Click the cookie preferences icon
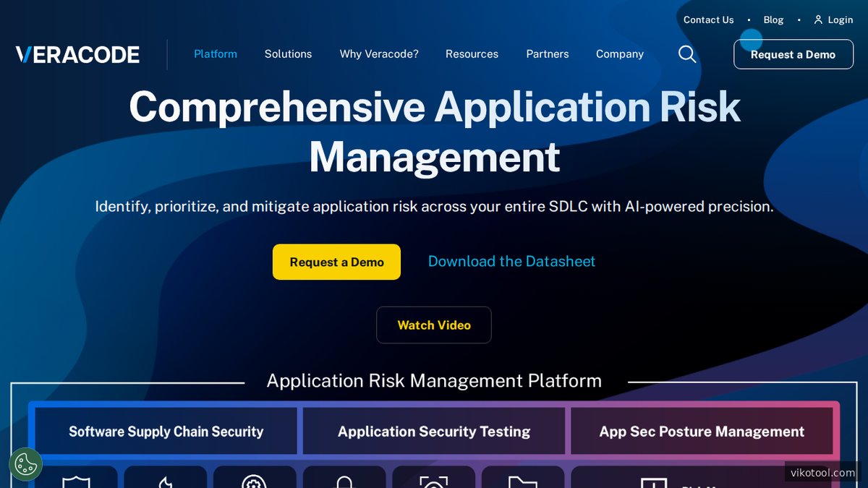The width and height of the screenshot is (868, 488). coord(26,464)
